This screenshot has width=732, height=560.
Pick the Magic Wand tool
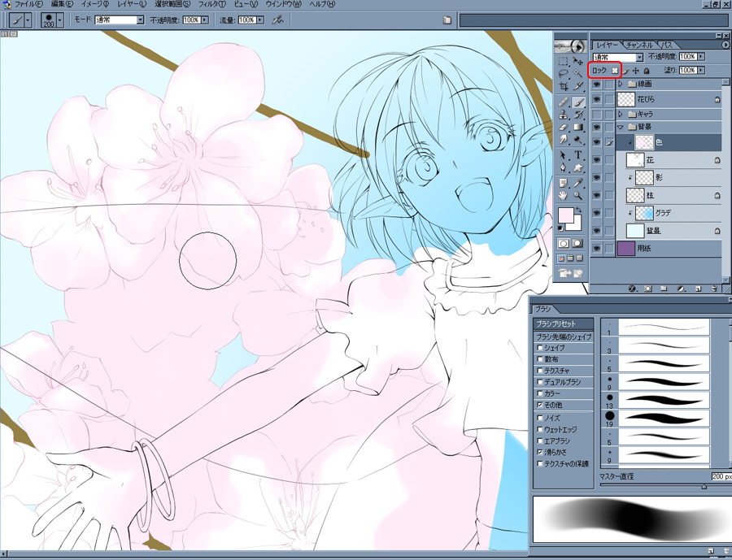(578, 72)
